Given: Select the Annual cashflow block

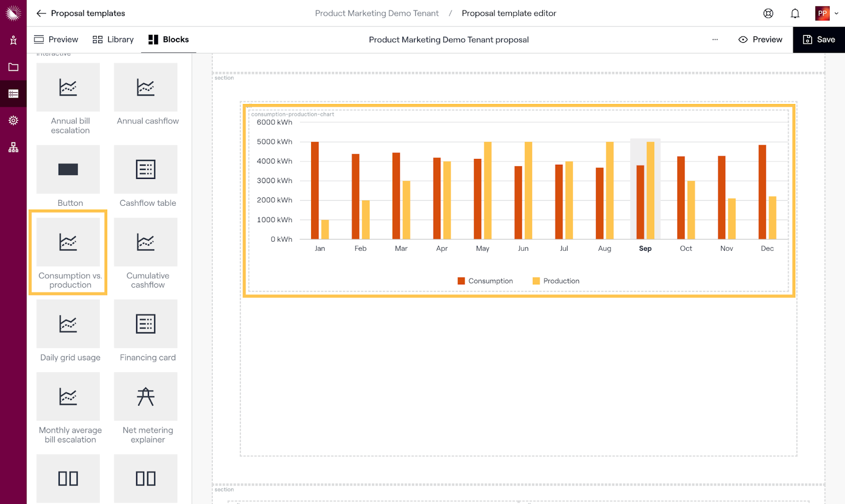Looking at the screenshot, I should [x=146, y=94].
